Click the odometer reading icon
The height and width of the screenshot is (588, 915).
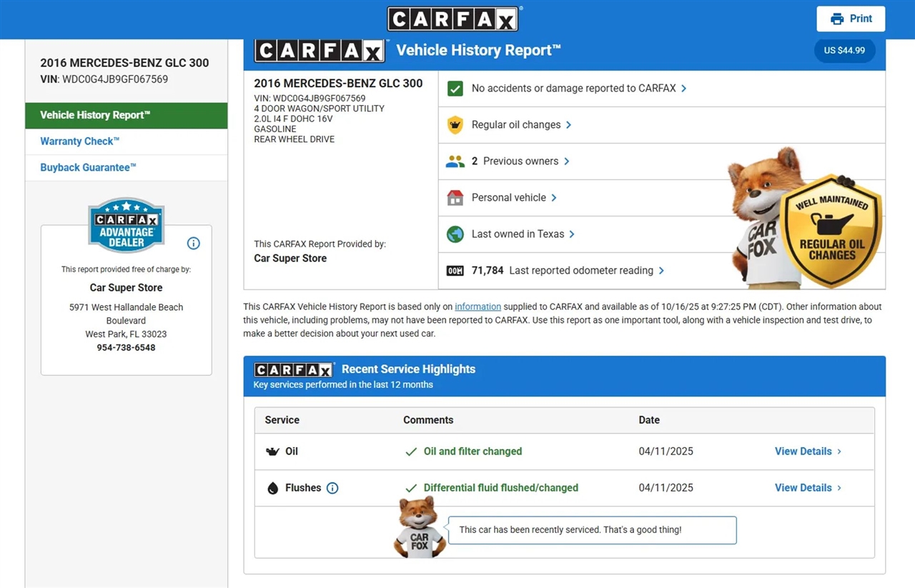pos(455,271)
